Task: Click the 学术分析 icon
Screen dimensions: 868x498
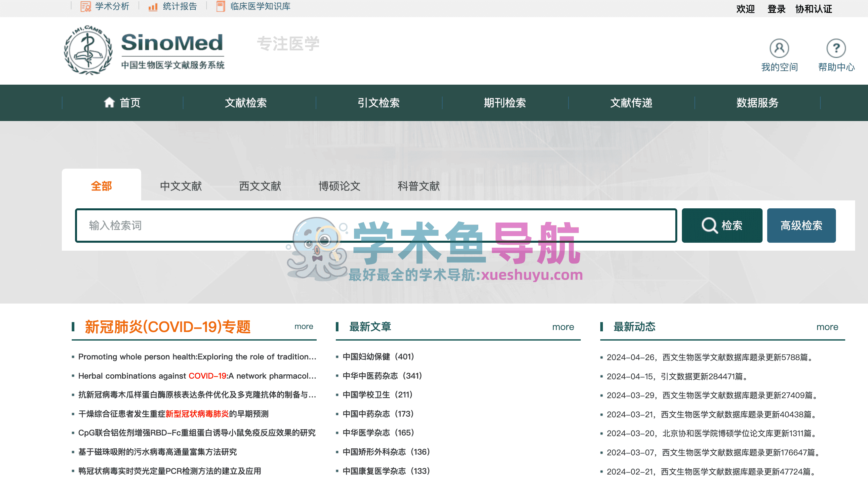Action: coord(86,7)
